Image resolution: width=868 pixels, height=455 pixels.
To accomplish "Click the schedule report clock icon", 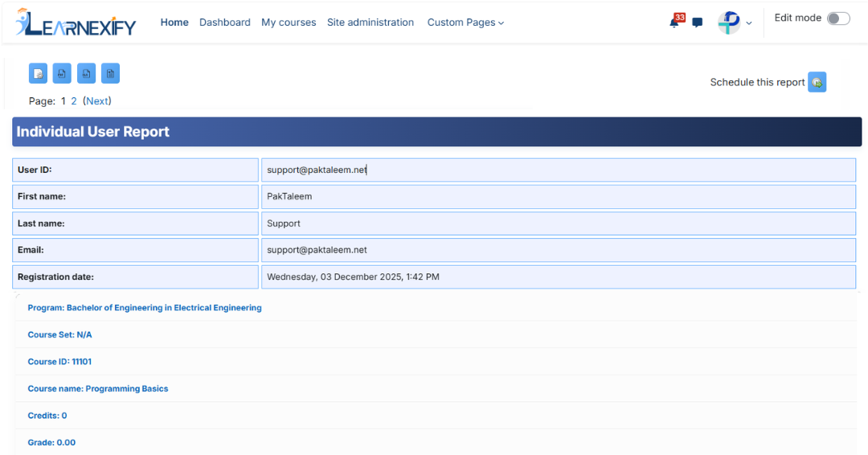I will point(817,83).
